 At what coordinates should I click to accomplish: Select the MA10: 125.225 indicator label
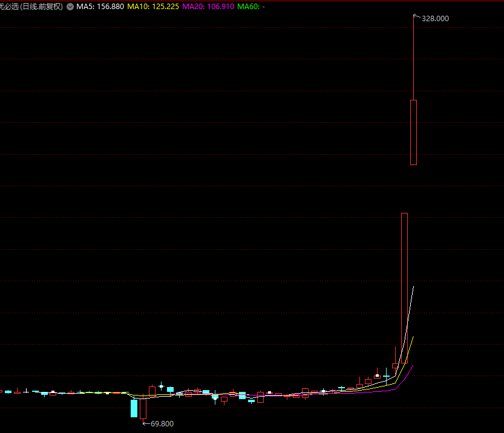click(153, 7)
